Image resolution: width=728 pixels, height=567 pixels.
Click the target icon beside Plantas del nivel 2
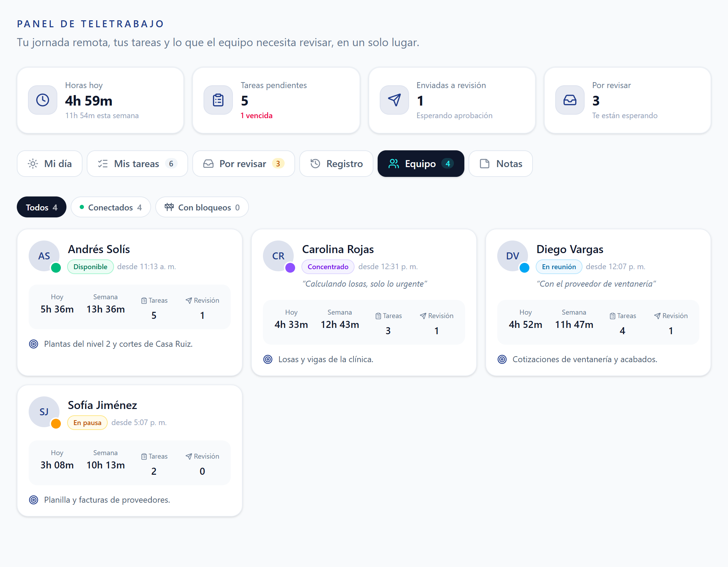[x=34, y=344]
